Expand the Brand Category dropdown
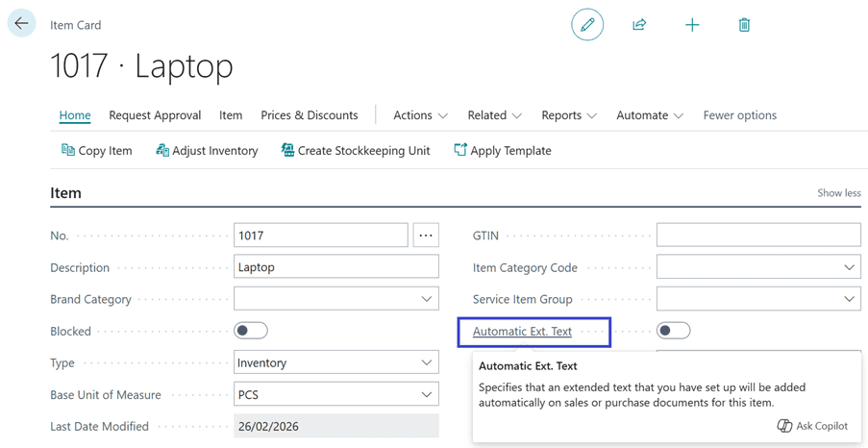Screen dimensions: 868x448 [426, 299]
